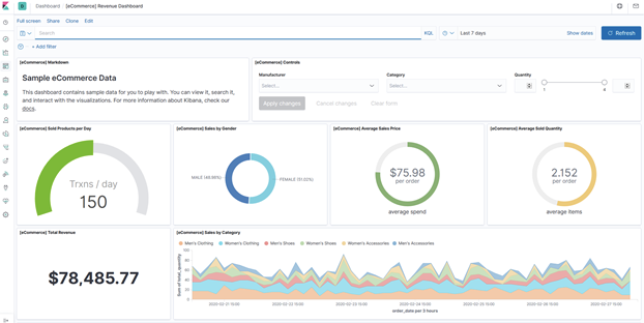Click the Add filter link
This screenshot has height=323, width=644.
click(x=44, y=47)
